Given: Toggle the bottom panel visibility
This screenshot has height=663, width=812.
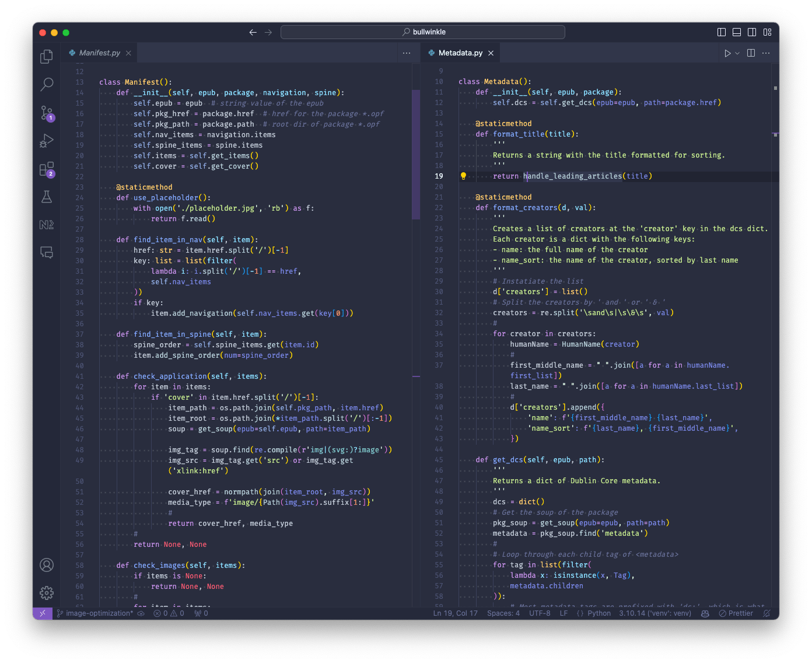Looking at the screenshot, I should pyautogui.click(x=736, y=32).
